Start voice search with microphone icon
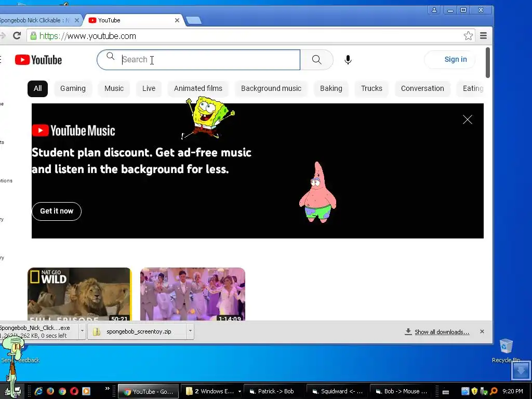This screenshot has width=532, height=399. point(348,60)
